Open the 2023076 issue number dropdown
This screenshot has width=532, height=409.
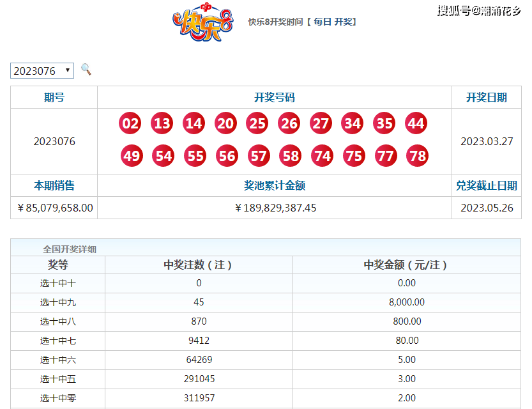coord(42,70)
